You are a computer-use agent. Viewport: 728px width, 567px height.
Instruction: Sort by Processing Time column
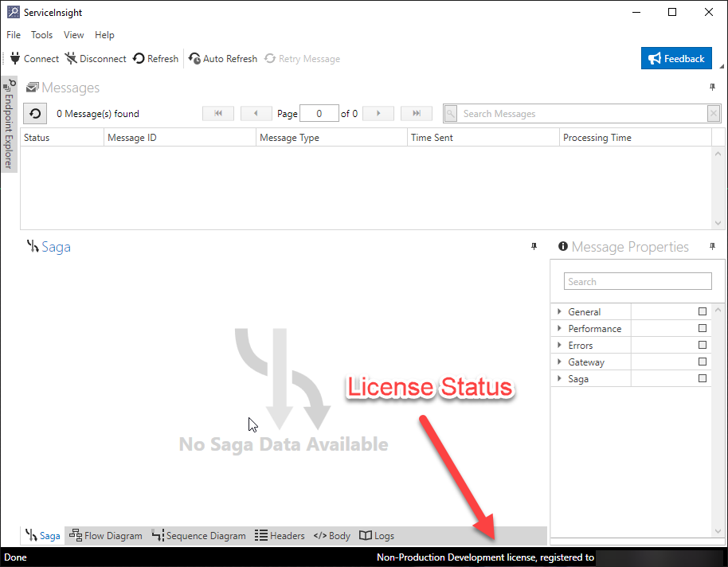click(x=635, y=138)
